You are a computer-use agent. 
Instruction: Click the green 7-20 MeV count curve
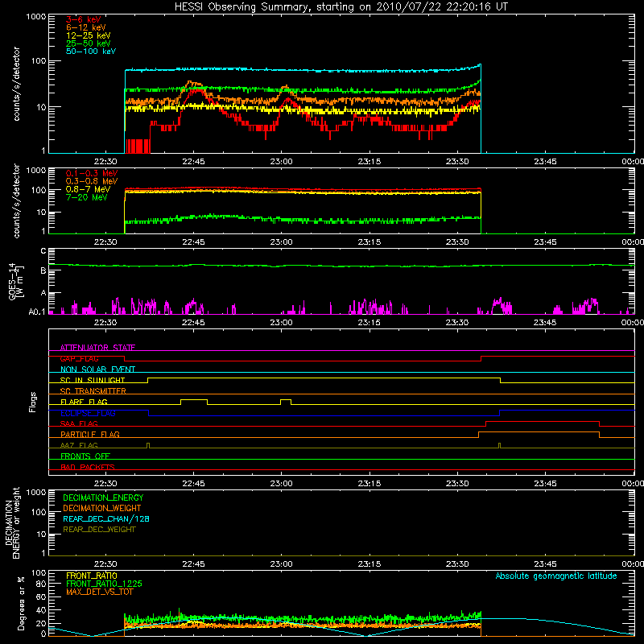303,220
